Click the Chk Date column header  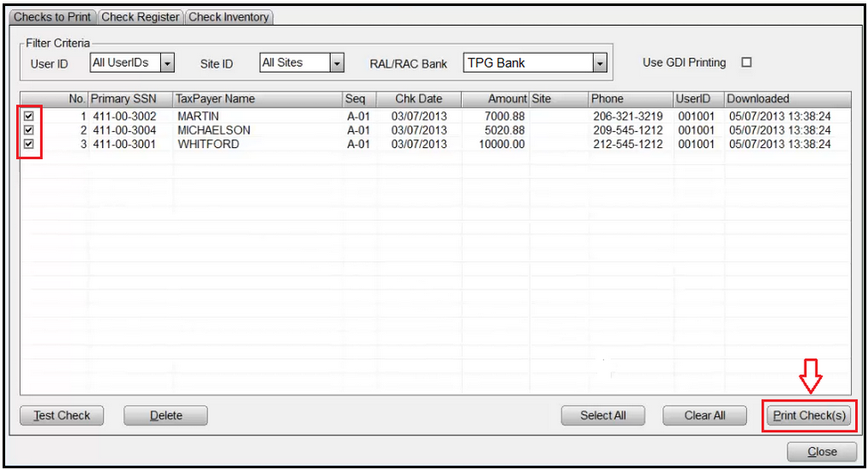[419, 98]
